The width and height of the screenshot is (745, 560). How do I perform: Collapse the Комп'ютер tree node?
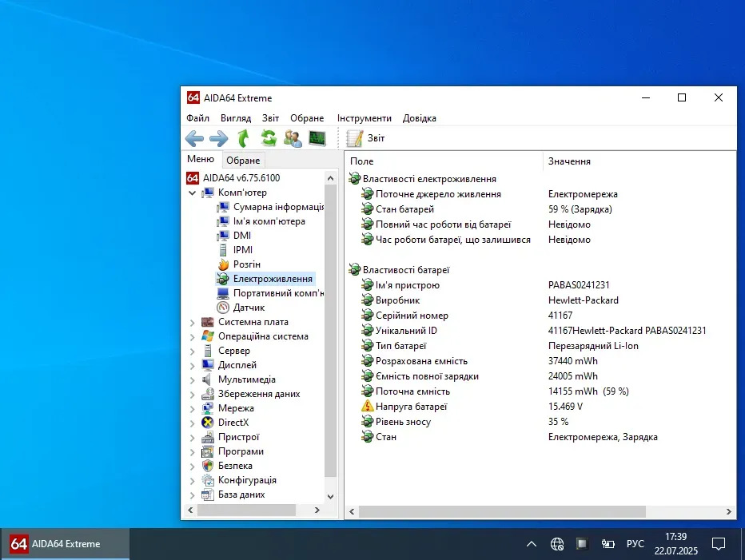tap(192, 193)
